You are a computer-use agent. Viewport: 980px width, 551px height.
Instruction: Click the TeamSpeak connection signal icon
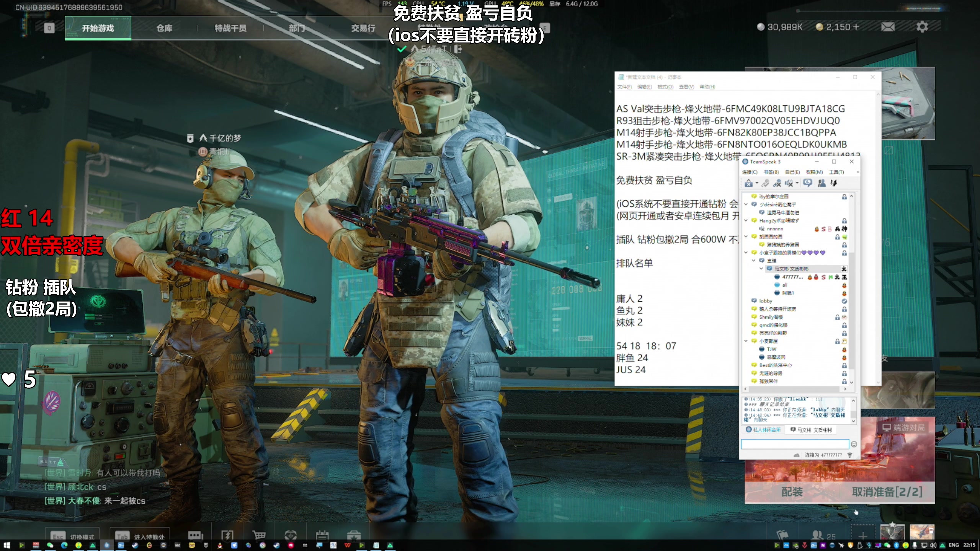coord(849,455)
